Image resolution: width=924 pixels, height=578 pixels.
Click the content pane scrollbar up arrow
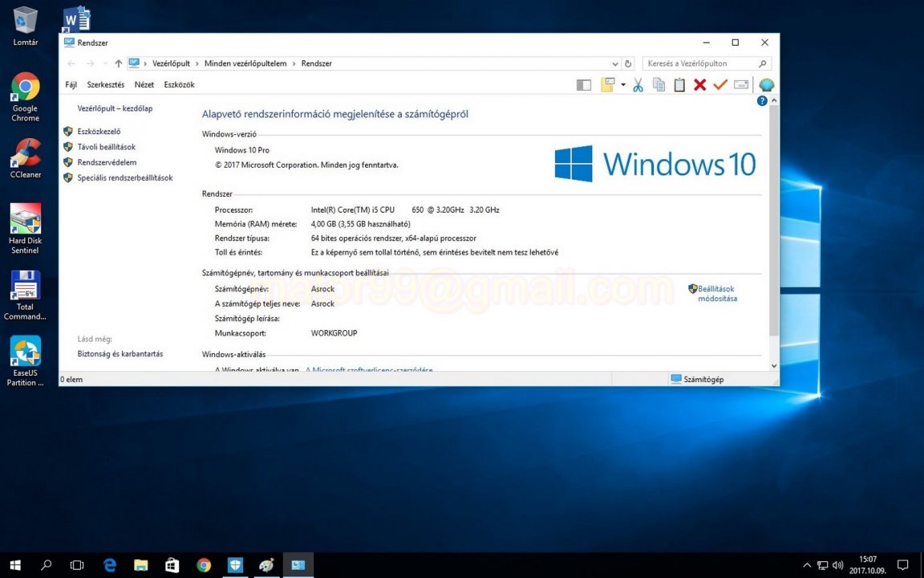[774, 101]
